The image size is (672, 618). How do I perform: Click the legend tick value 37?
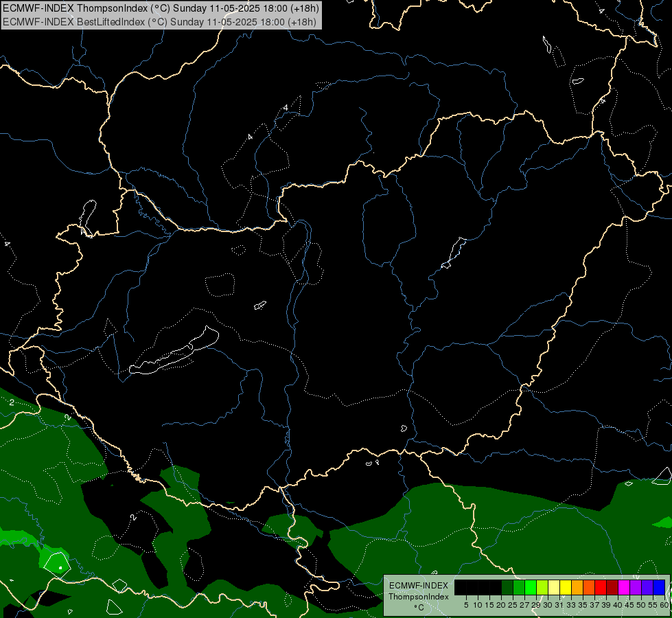tap(594, 605)
